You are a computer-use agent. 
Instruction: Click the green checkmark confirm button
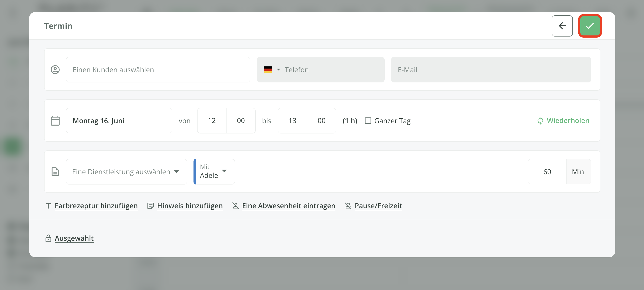(x=589, y=26)
